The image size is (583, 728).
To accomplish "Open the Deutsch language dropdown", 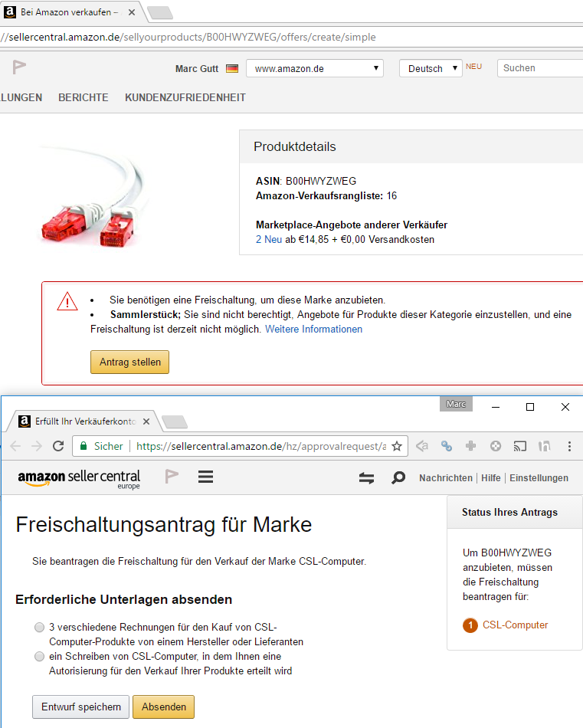I will (431, 68).
